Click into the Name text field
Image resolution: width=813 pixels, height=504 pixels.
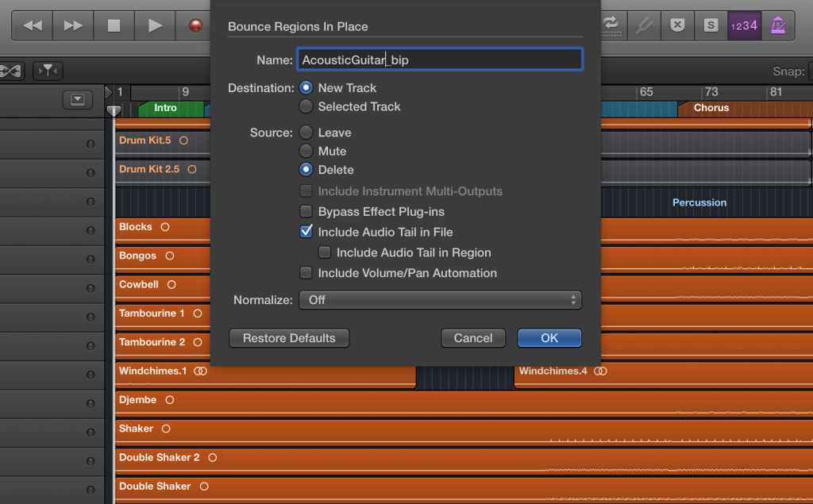pos(440,60)
